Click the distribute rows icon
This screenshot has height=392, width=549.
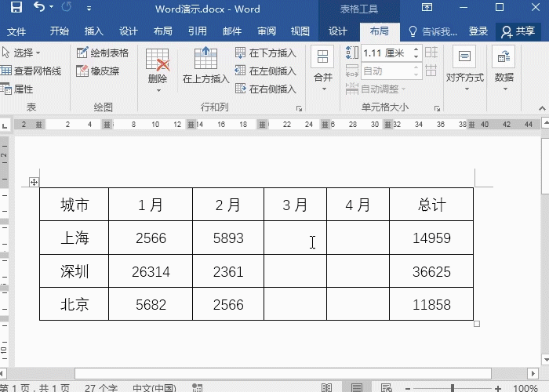431,53
